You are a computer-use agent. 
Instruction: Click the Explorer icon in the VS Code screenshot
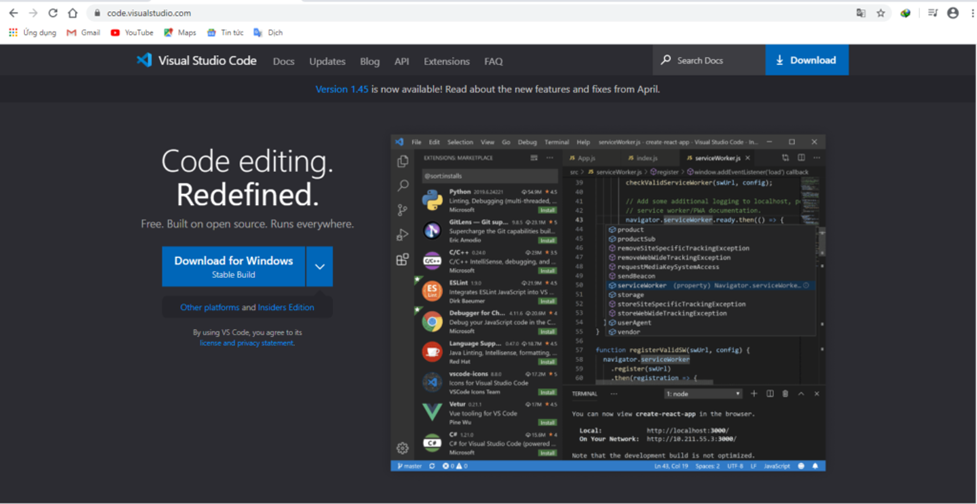(x=403, y=161)
